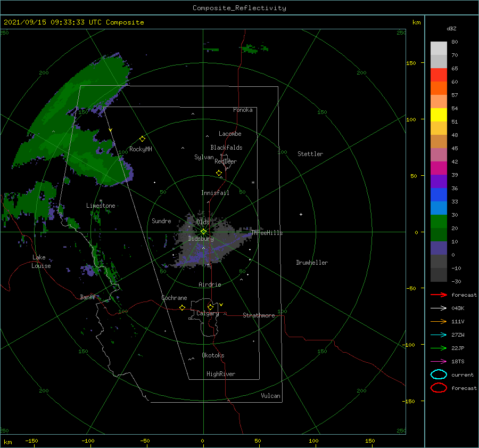Click the radar center marker near Olds

tap(203, 232)
